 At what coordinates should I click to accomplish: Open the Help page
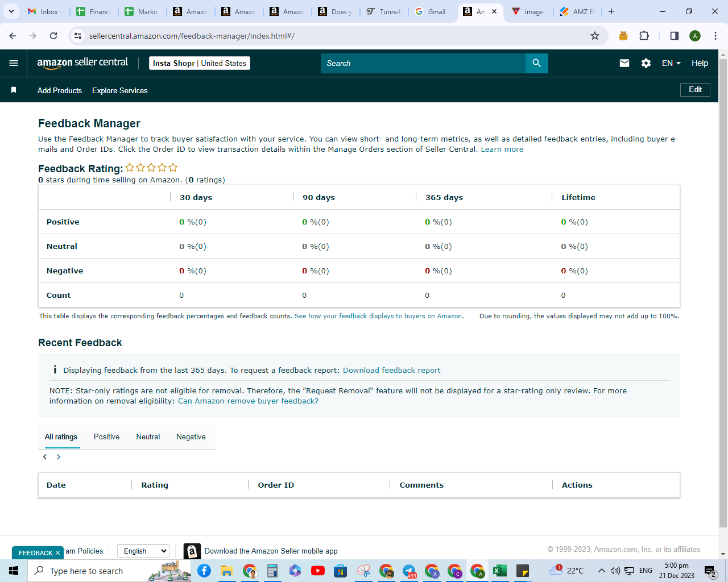[x=700, y=63]
